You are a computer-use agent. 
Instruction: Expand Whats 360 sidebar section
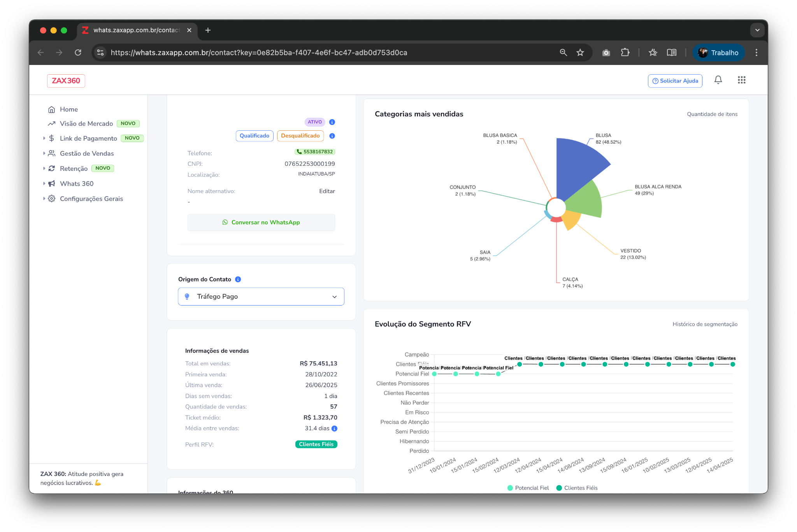pyautogui.click(x=77, y=184)
